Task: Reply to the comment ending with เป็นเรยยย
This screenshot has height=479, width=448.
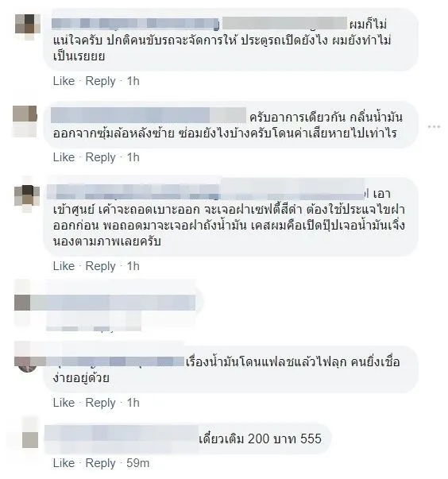Action: [100, 81]
